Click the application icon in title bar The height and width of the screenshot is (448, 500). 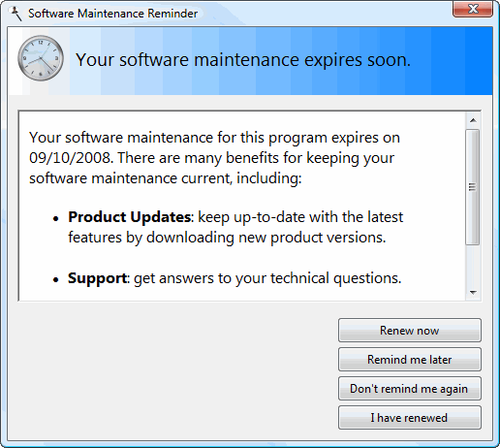coord(16,14)
